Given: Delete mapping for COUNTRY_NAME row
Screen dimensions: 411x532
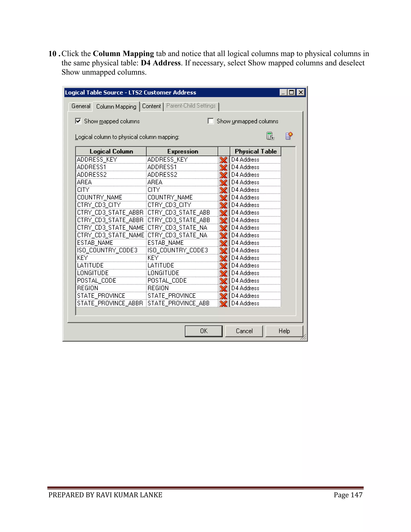Looking at the screenshot, I should (223, 198).
